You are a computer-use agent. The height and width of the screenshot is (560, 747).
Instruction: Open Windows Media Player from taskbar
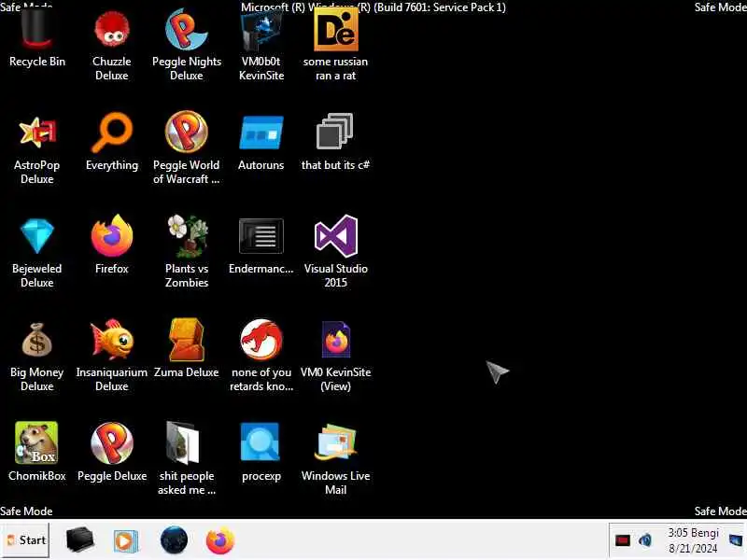click(125, 541)
